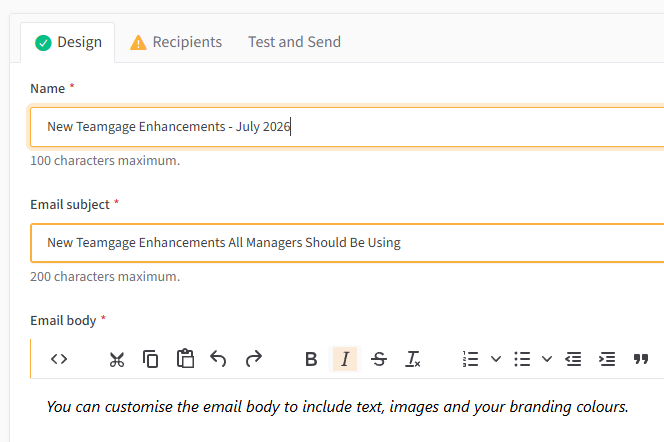Screen dimensions: 664x442
Task: Insert a numbered list
Action: tap(470, 359)
